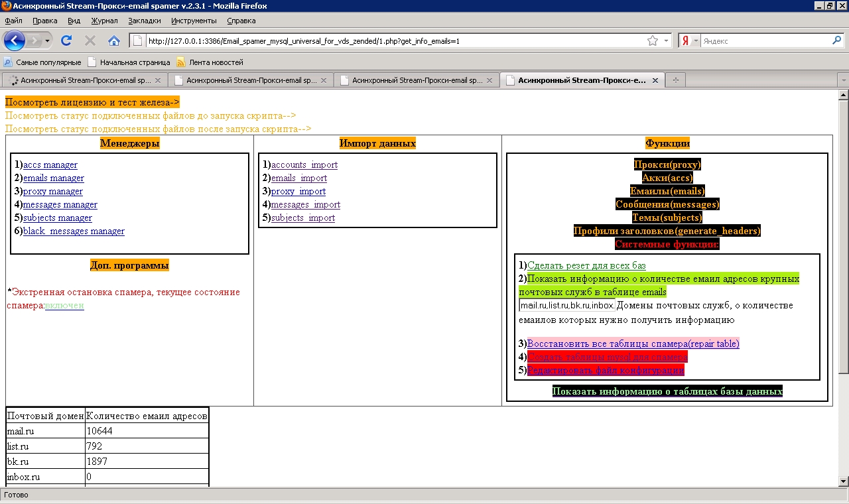849x504 pixels.
Task: Open the Журнал menu
Action: 104,21
